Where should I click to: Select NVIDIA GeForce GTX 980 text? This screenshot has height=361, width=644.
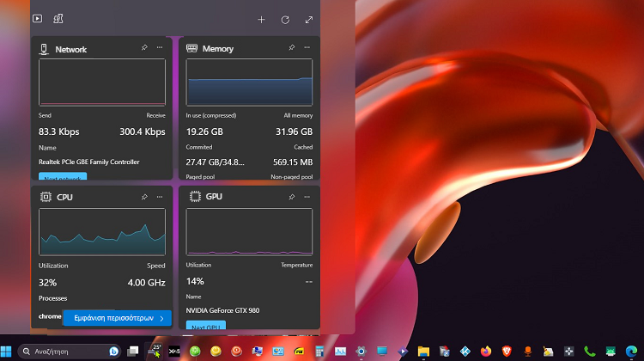(222, 310)
